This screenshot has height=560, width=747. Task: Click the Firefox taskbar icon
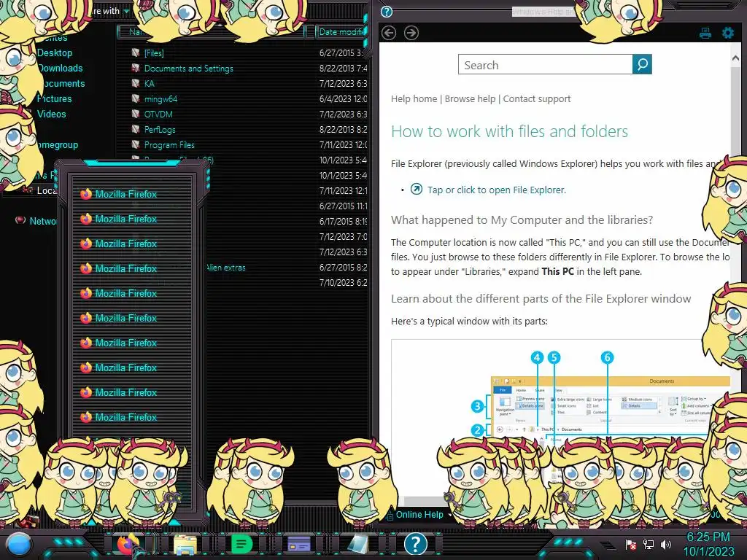128,544
